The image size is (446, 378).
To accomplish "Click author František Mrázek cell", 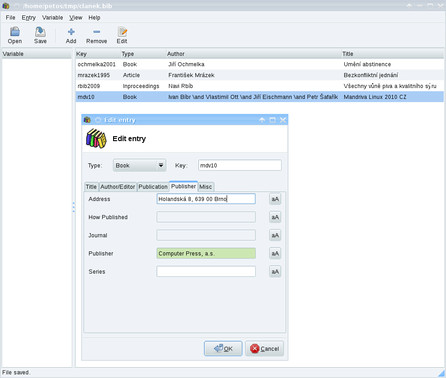I will [x=191, y=75].
